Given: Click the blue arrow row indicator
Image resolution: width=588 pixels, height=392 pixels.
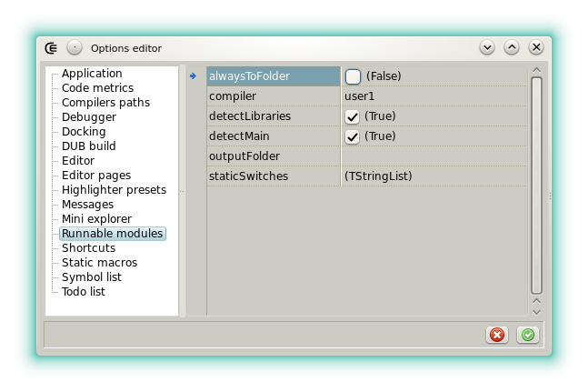Looking at the screenshot, I should [193, 76].
